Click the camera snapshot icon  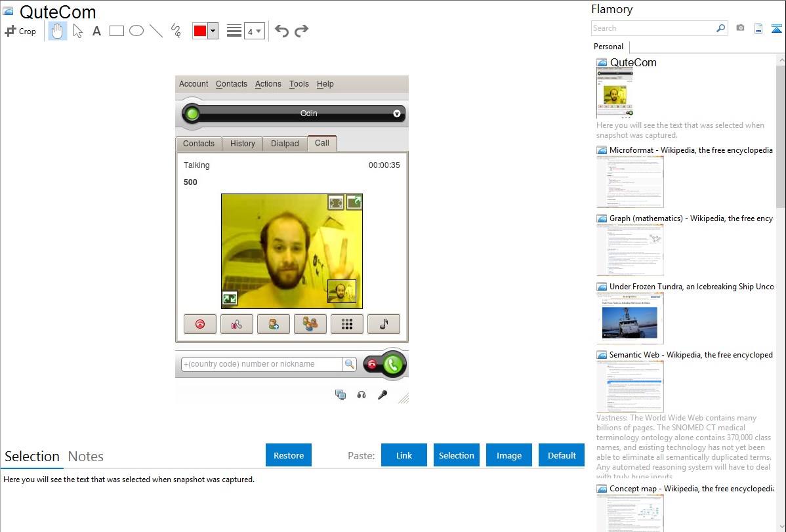click(740, 28)
